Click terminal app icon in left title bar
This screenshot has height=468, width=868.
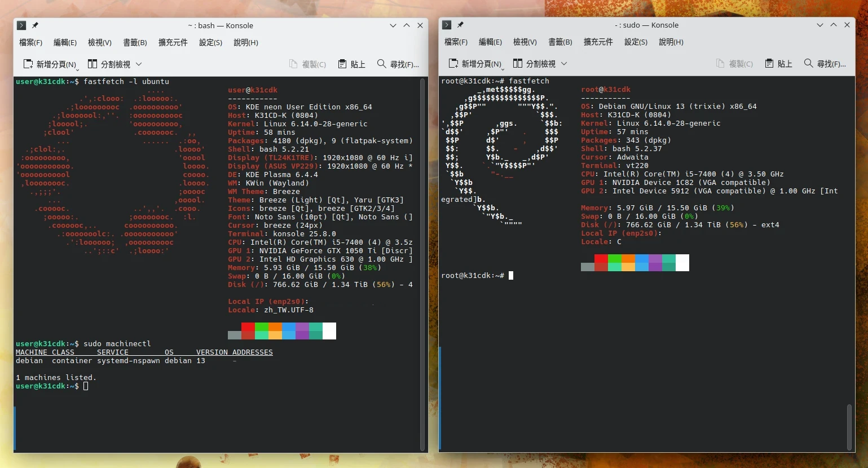(x=21, y=25)
